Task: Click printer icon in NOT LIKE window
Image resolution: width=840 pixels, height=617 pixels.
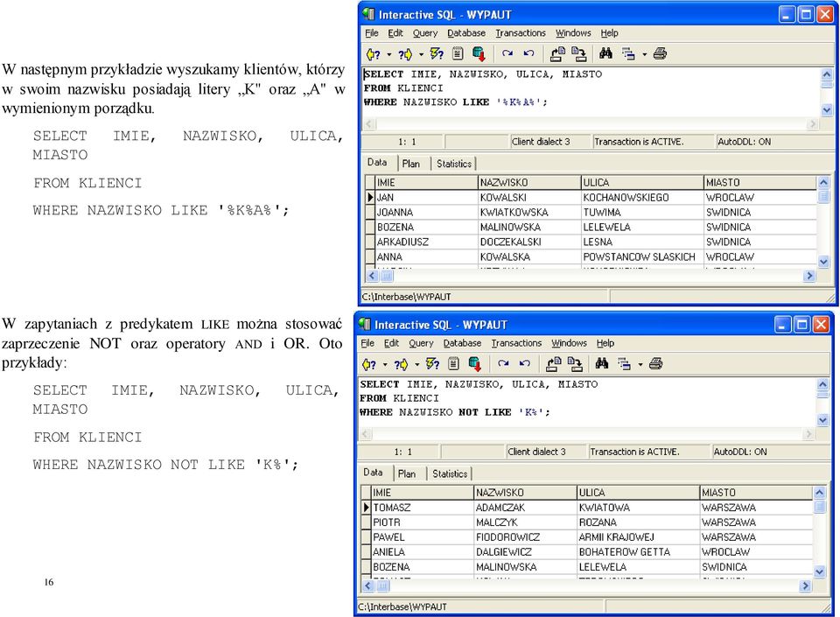Action: pos(655,364)
